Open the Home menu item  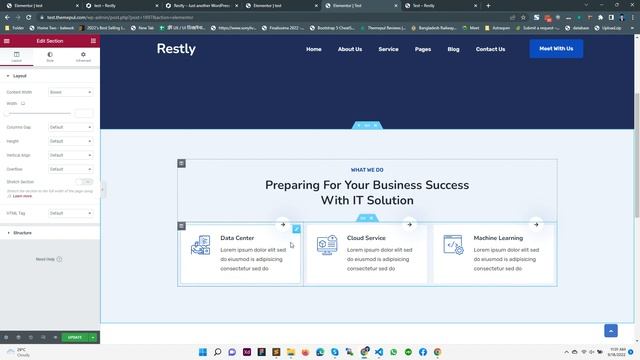tap(313, 49)
